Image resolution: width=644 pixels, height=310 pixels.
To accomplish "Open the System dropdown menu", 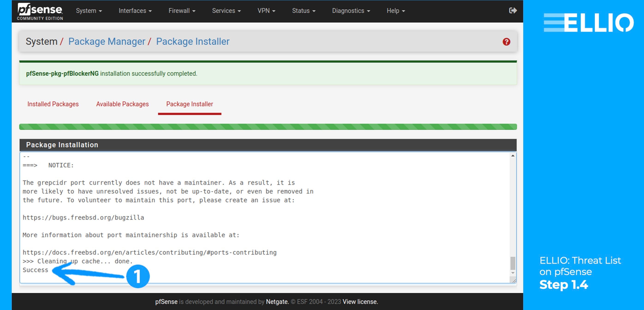I will 89,11.
